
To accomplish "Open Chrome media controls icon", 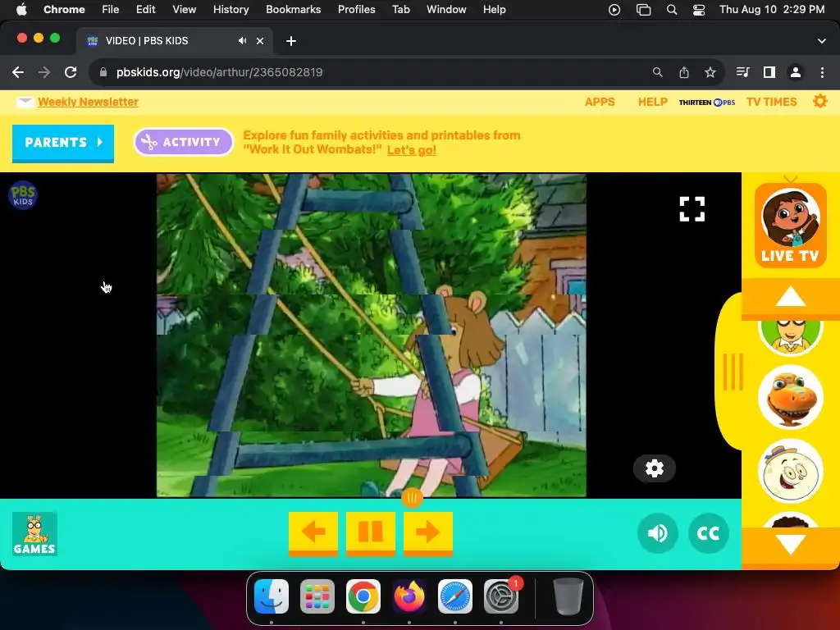I will click(x=743, y=72).
